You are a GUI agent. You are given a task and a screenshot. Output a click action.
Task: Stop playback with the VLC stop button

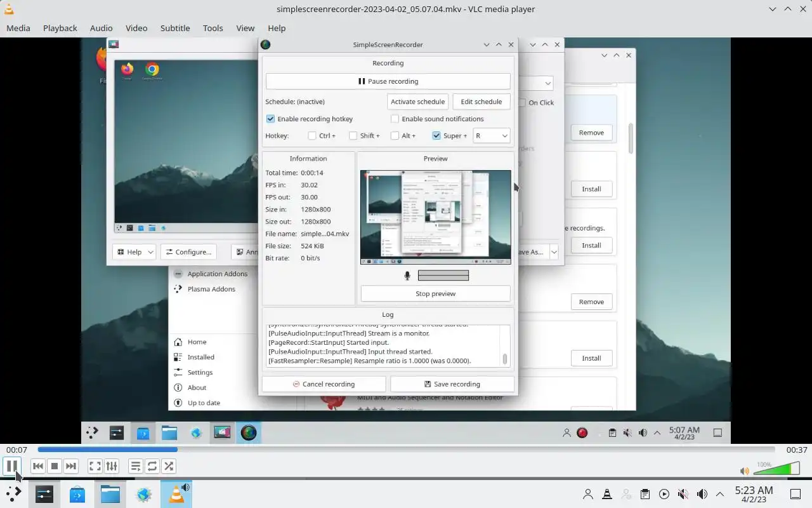point(55,466)
